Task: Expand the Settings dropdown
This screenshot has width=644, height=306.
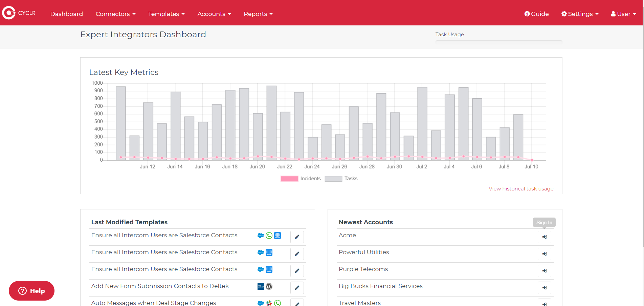Action: pos(580,14)
